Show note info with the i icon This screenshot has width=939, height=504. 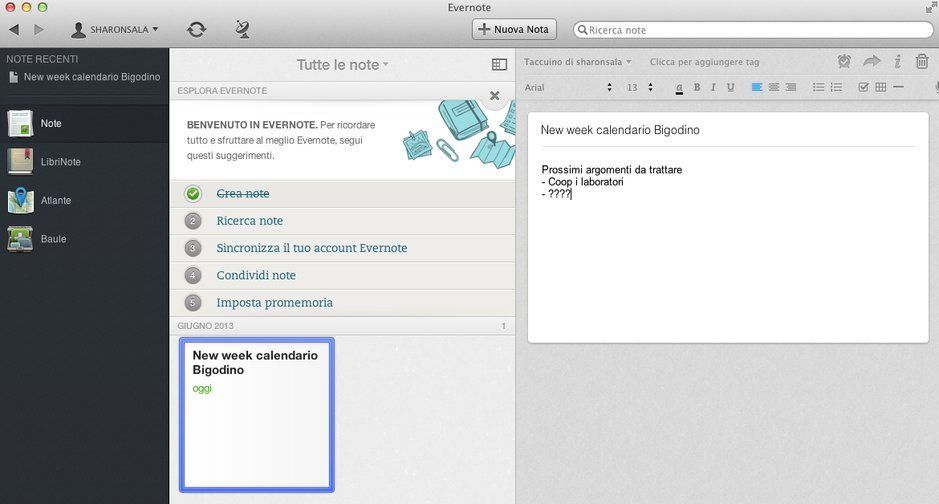click(x=898, y=61)
